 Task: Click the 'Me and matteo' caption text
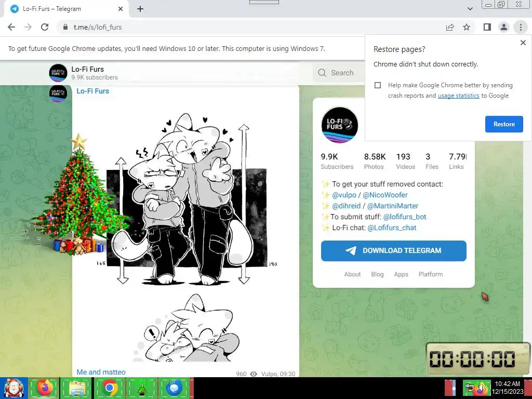[x=101, y=372]
